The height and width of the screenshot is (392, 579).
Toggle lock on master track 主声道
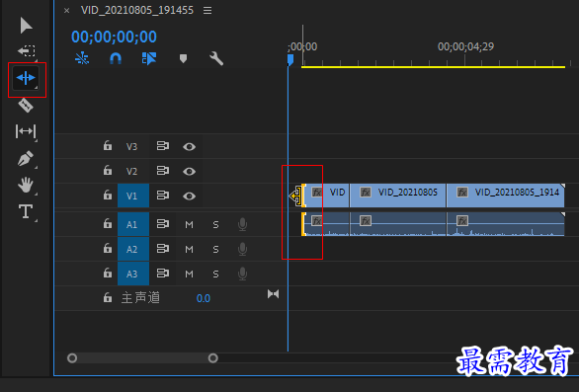108,297
